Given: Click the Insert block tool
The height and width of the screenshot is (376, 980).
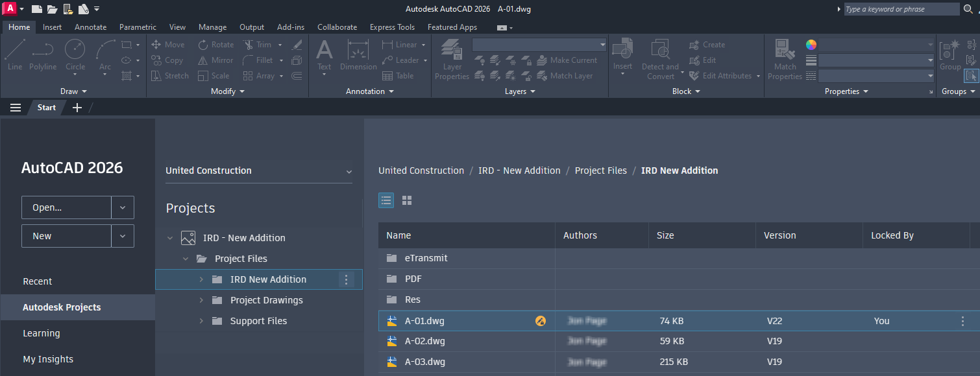Looking at the screenshot, I should click(x=622, y=54).
